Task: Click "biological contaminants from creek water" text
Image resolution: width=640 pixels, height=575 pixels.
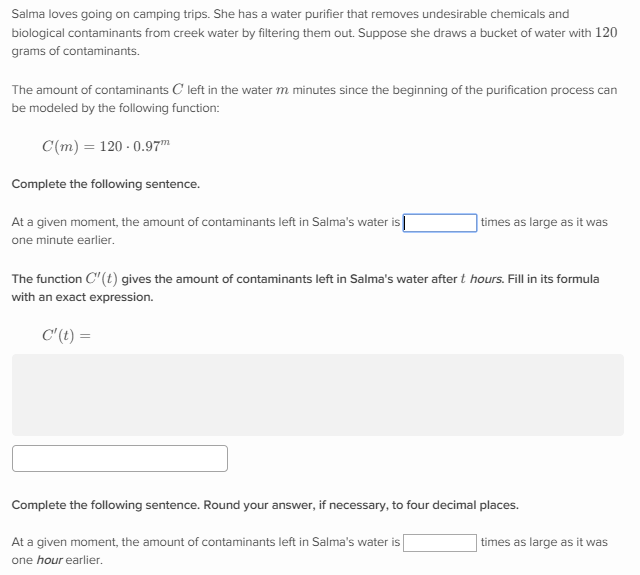Action: 130,32
